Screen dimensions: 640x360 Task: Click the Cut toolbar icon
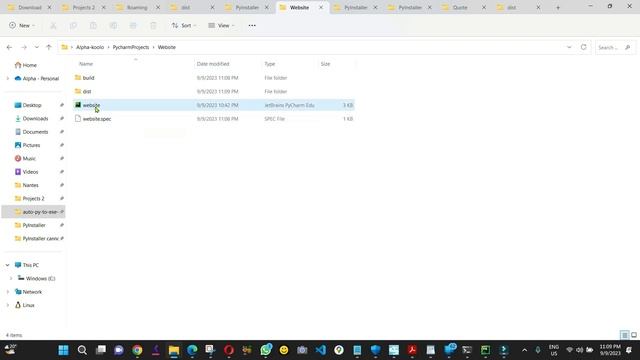coord(53,25)
